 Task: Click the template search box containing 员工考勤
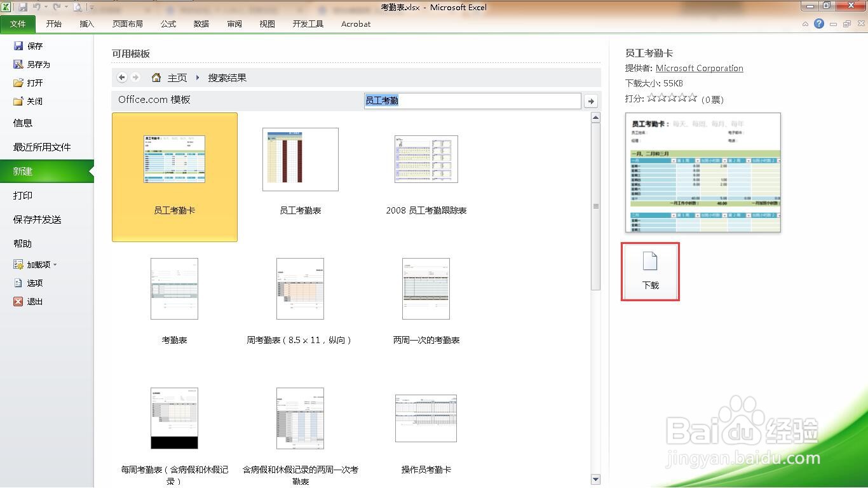[x=472, y=100]
